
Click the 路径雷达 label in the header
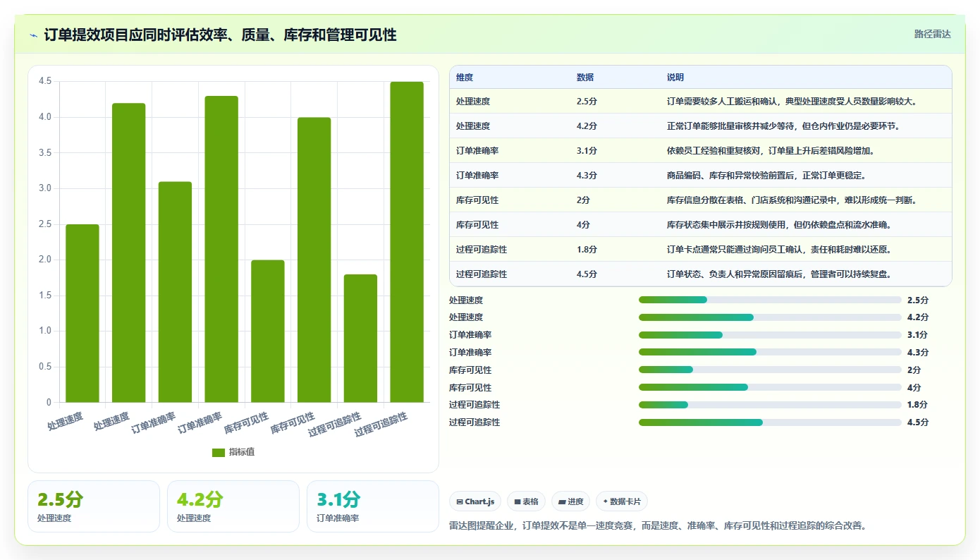tap(933, 34)
